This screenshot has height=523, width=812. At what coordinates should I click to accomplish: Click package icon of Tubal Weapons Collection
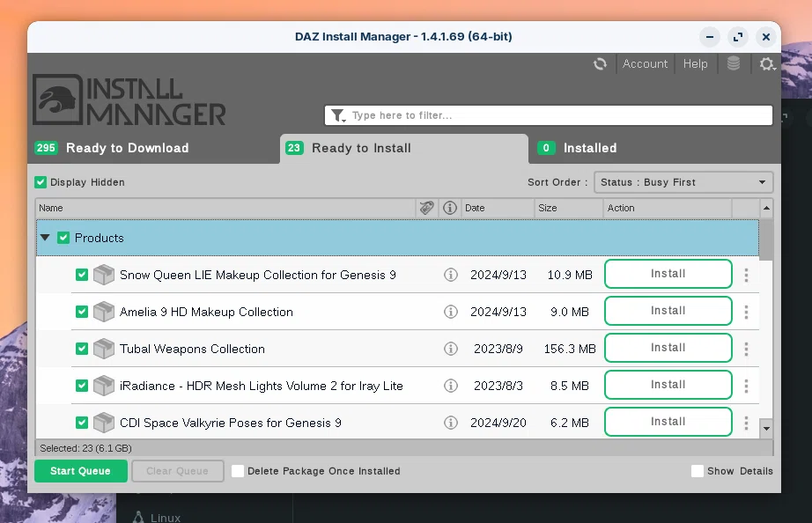point(104,349)
